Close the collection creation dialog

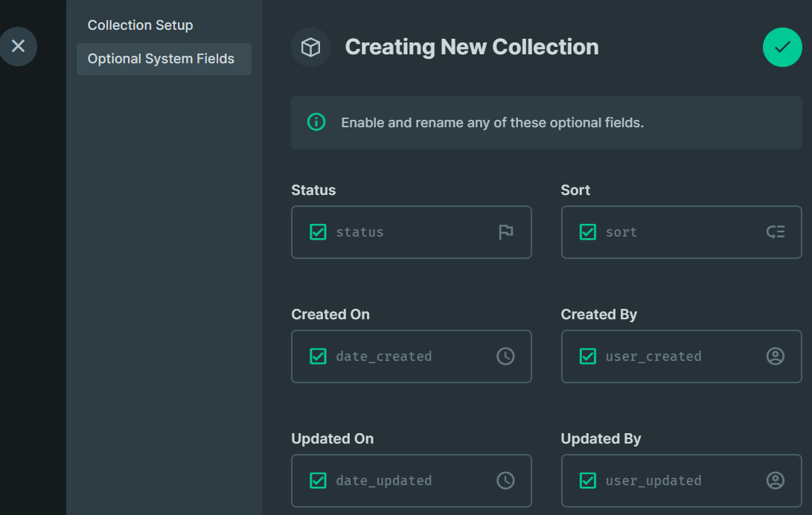tap(19, 46)
